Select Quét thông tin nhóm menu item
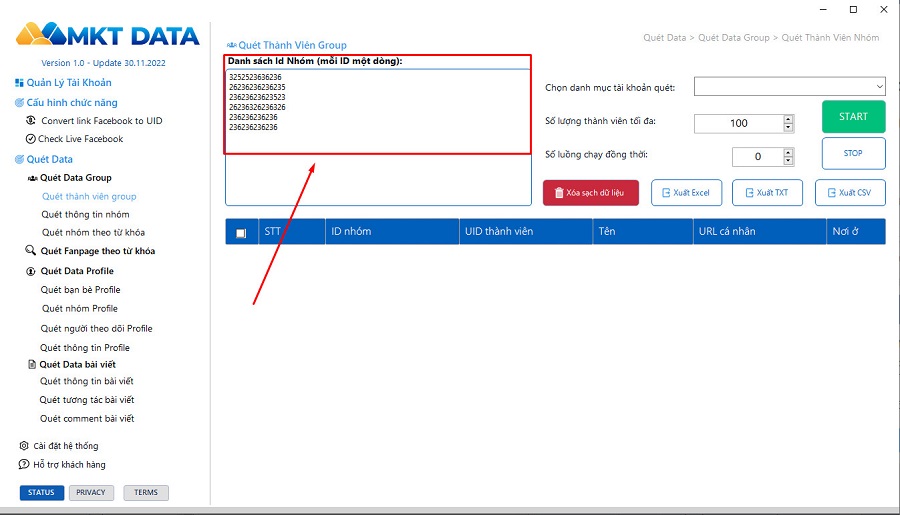The image size is (900, 515). [x=85, y=215]
